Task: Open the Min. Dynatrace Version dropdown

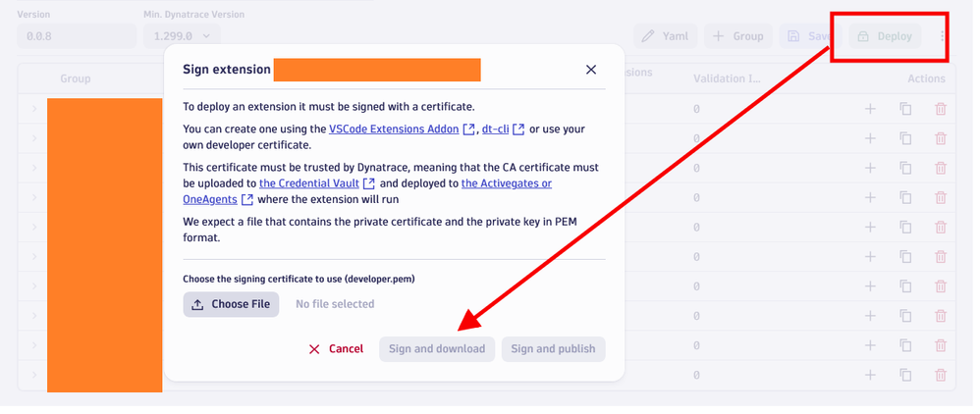Action: (x=181, y=36)
